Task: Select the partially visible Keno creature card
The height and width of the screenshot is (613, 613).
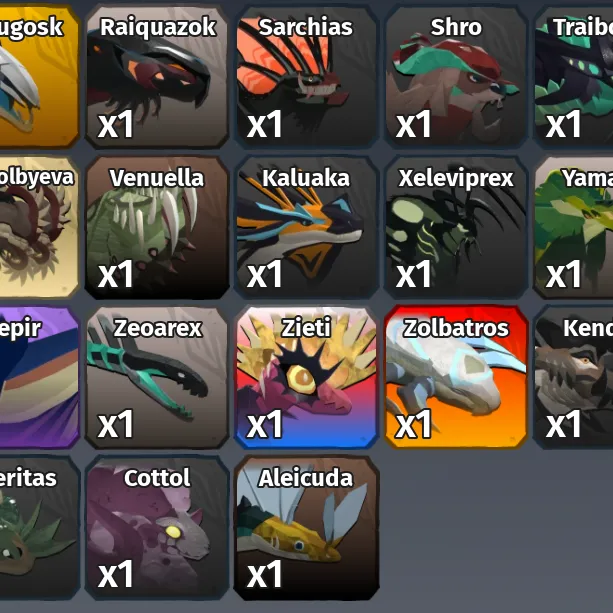Action: (574, 378)
